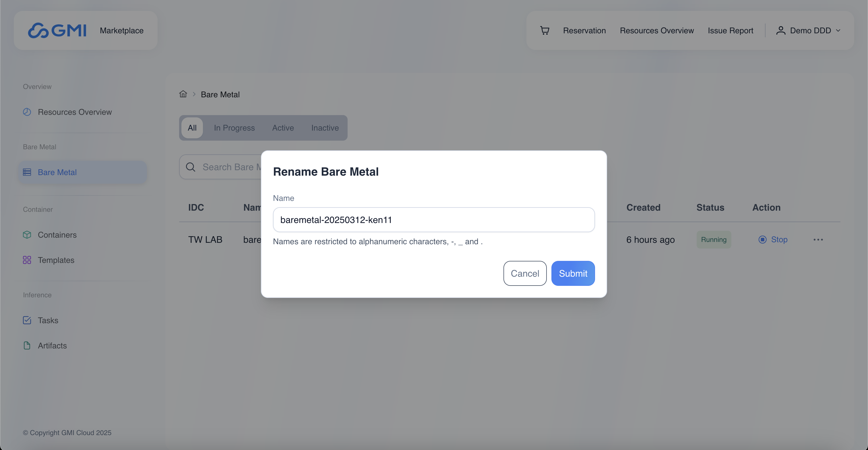
Task: Click the names restriction hint text
Action: coord(378,242)
